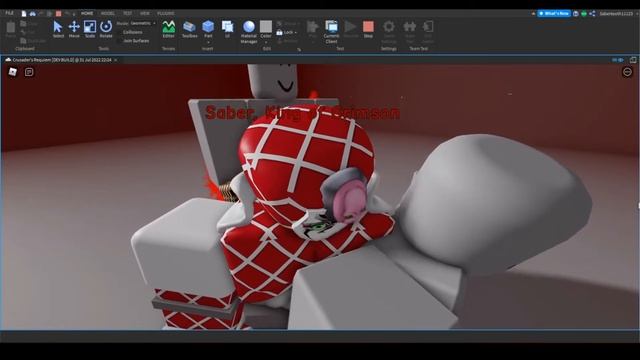640x360 pixels.
Task: Pop out the viewport window icon
Action: point(633,60)
